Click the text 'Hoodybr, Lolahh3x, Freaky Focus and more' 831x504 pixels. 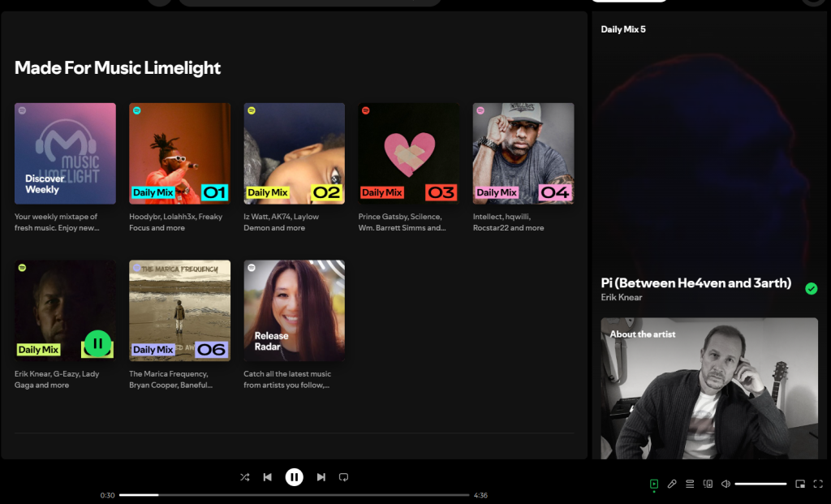click(175, 222)
